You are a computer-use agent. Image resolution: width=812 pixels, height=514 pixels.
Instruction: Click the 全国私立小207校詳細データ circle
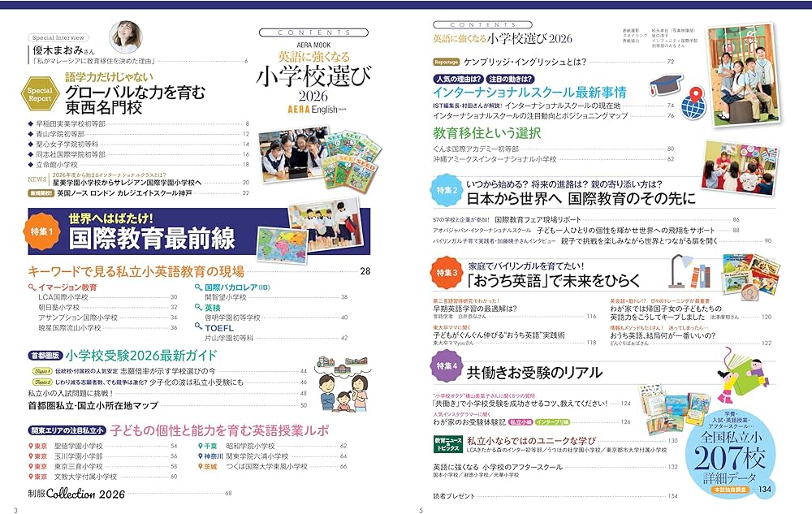click(733, 453)
